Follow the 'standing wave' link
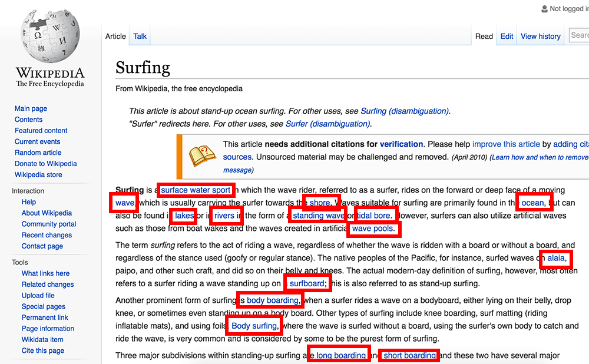The width and height of the screenshot is (589, 364). pos(319,216)
